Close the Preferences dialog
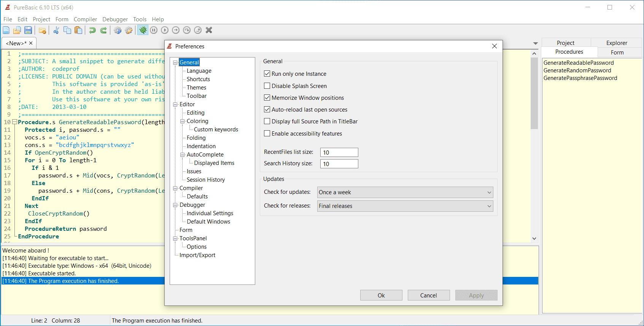Screen dimensions: 644x326 (495, 46)
